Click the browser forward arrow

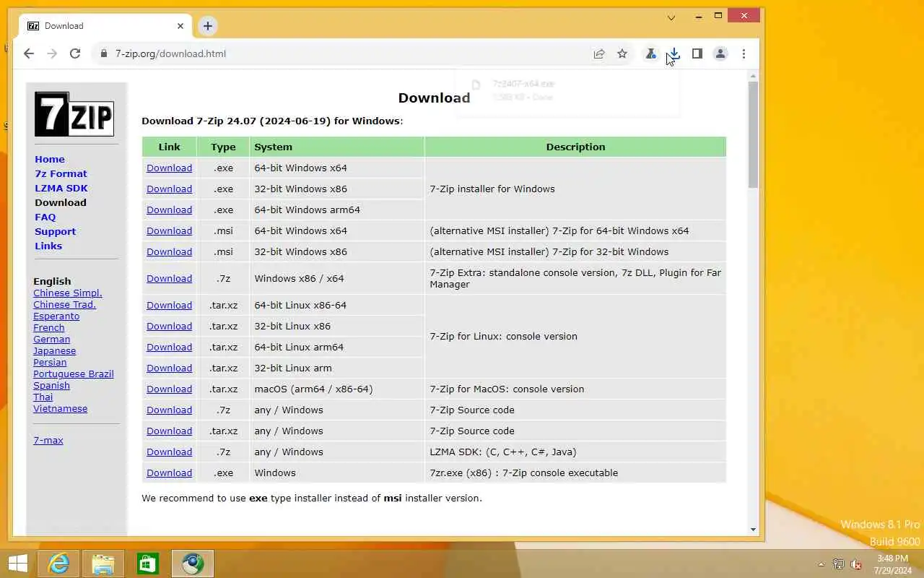coord(52,53)
